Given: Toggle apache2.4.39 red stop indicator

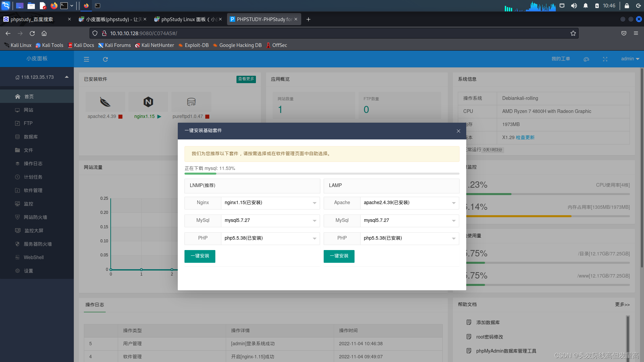Looking at the screenshot, I should pyautogui.click(x=120, y=117).
